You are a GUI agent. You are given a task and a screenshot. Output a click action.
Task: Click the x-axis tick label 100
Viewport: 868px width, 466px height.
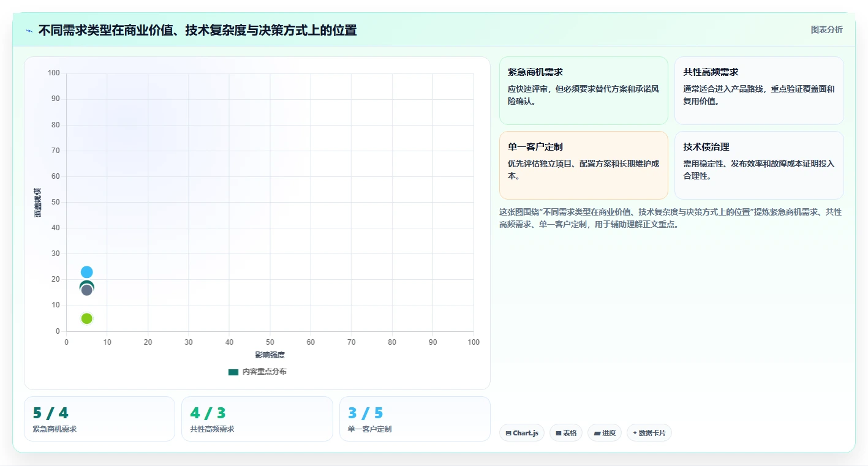[x=474, y=342]
